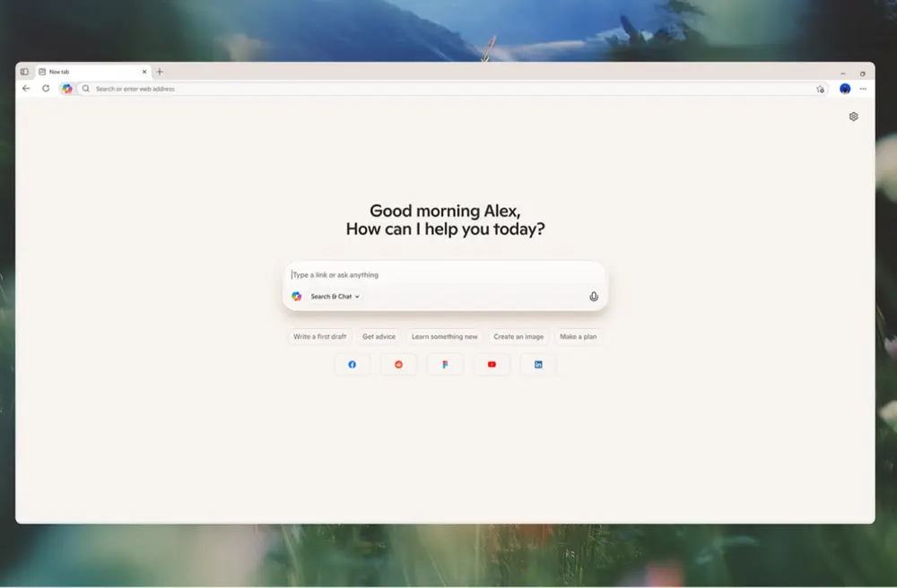Click the Write a first draft suggestion
The image size is (897, 588).
click(x=320, y=337)
